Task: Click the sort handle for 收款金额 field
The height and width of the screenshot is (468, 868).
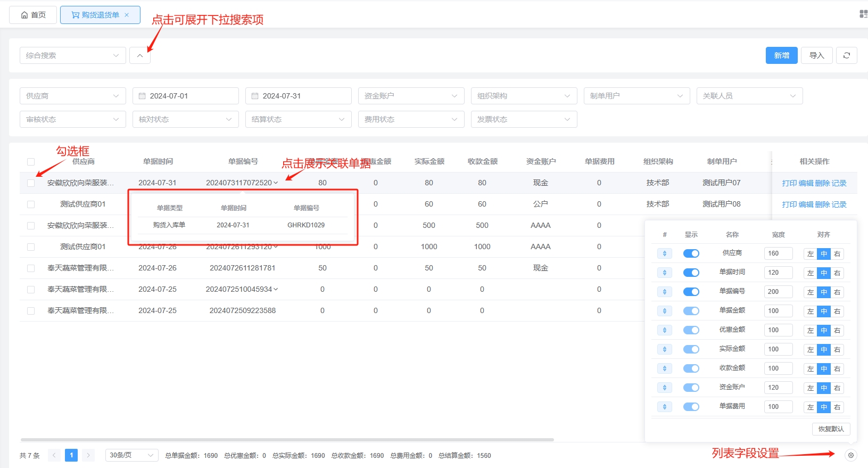Action: [x=665, y=368]
